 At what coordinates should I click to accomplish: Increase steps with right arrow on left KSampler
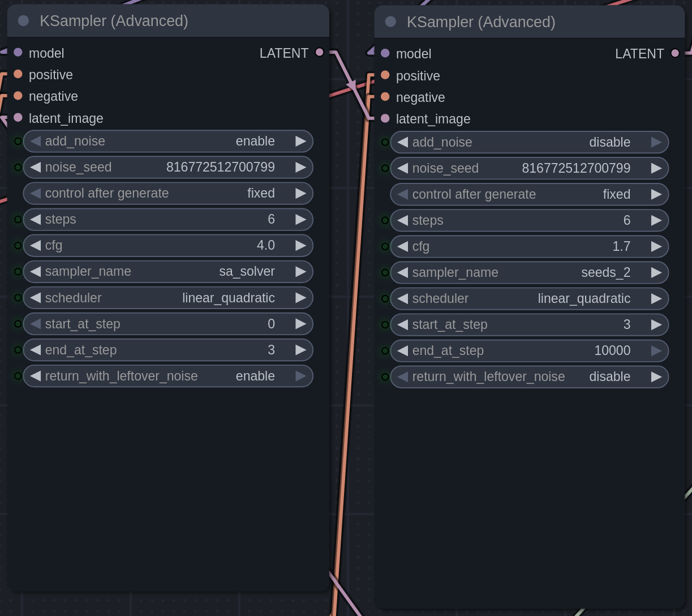tap(301, 220)
